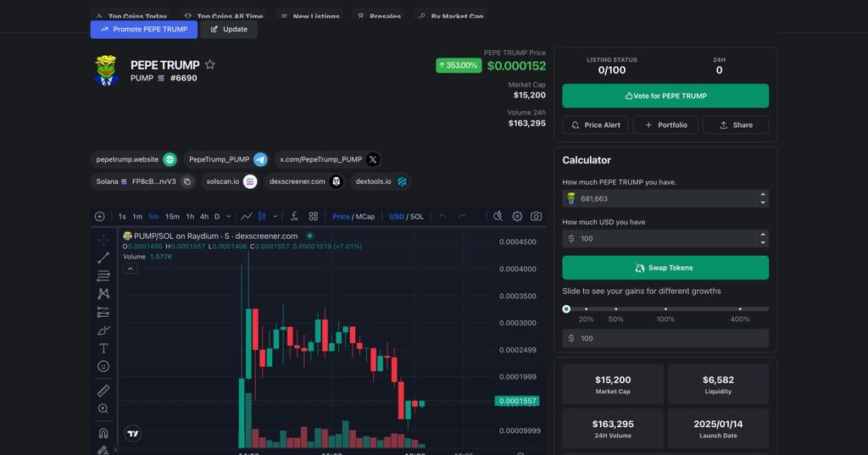Click the Swap Tokens button
Image resolution: width=868 pixels, height=455 pixels.
[x=665, y=268]
